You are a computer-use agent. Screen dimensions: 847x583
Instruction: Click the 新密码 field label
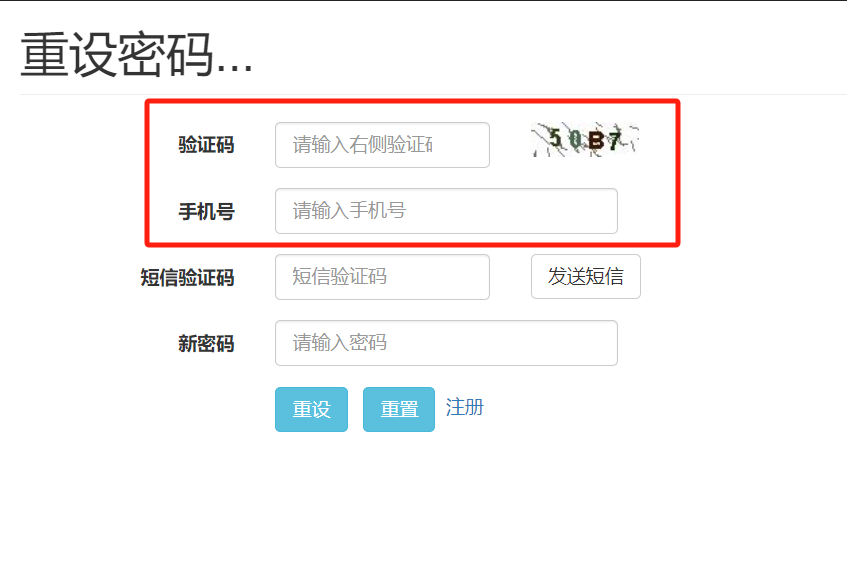[x=206, y=343]
